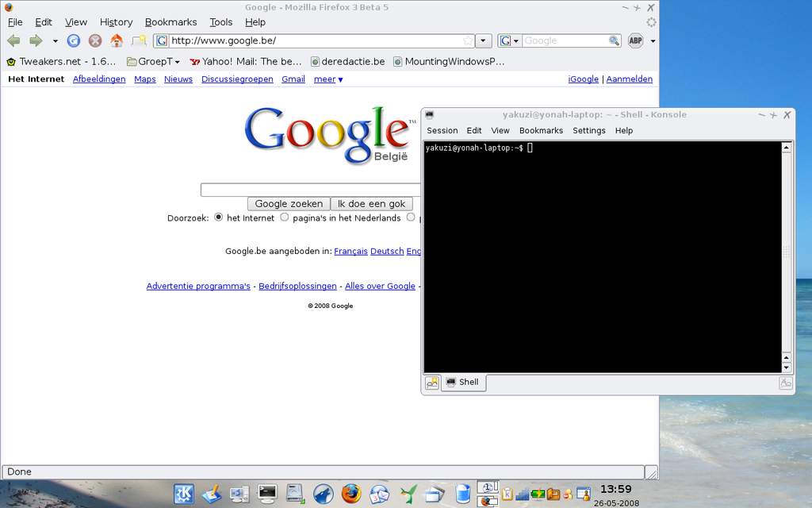The height and width of the screenshot is (508, 812).
Task: Expand the URL bar history dropdown
Action: pyautogui.click(x=483, y=40)
